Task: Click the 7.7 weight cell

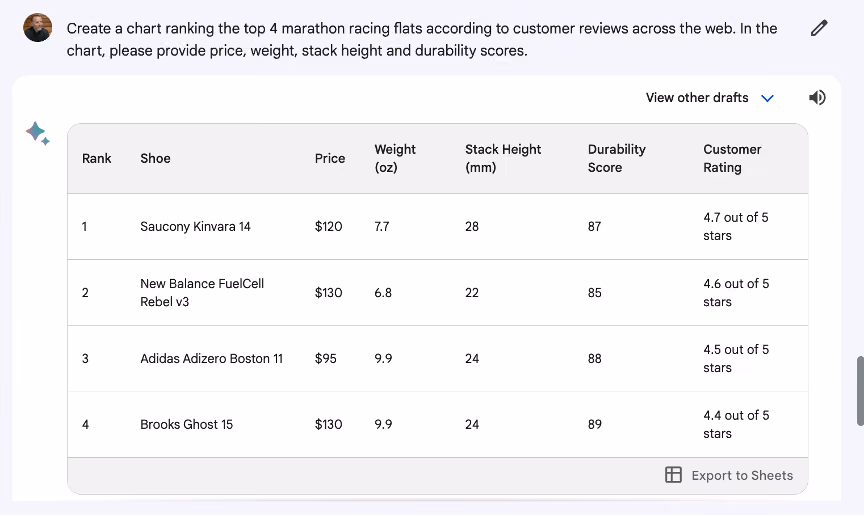Action: (x=382, y=227)
